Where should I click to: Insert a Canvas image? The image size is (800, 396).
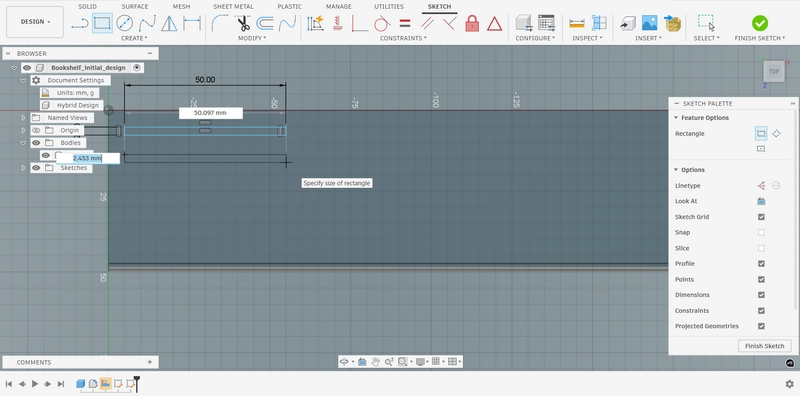(649, 23)
